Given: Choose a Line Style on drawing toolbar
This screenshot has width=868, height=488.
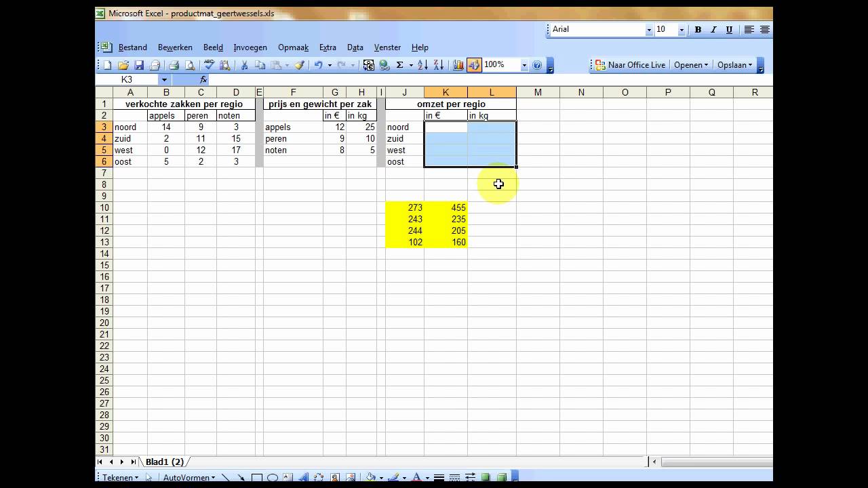Looking at the screenshot, I should click(x=439, y=478).
